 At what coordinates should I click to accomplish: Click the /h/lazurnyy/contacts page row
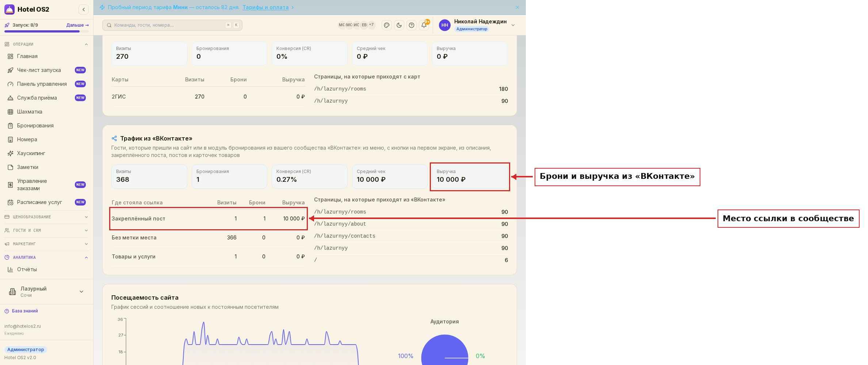tap(411, 236)
